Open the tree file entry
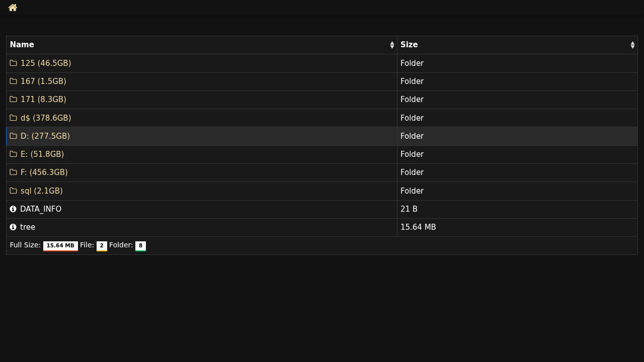 coord(28,227)
